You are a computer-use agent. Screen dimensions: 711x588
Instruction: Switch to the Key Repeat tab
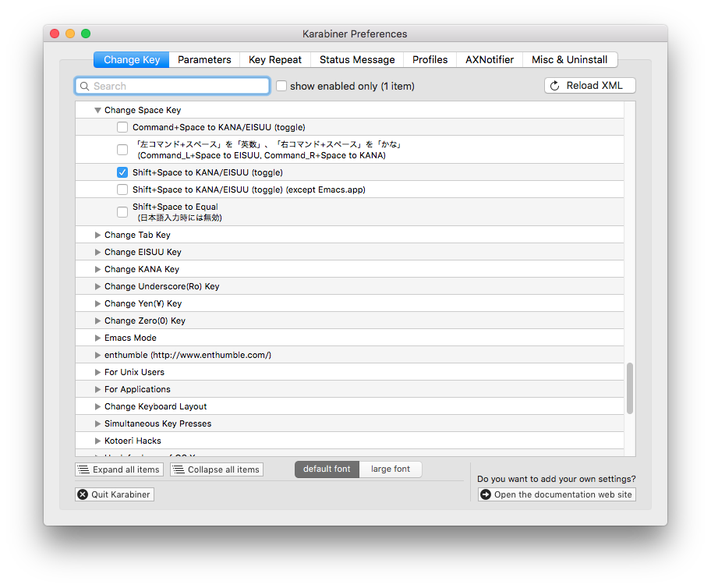tap(274, 59)
